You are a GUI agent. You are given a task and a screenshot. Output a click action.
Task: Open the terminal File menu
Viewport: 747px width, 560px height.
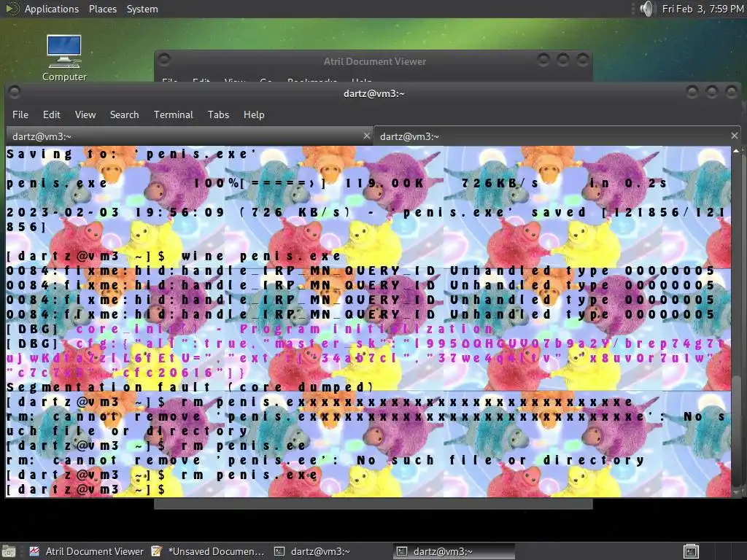tap(20, 114)
